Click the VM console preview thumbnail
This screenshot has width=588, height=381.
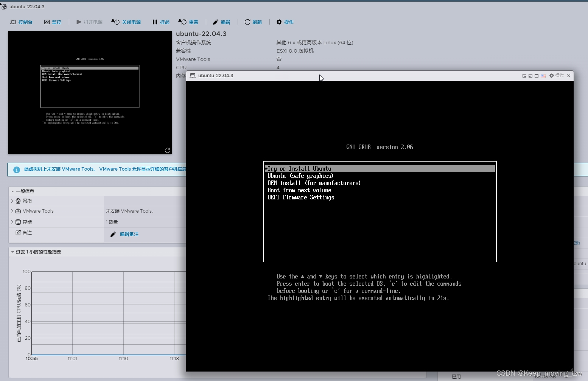point(90,92)
